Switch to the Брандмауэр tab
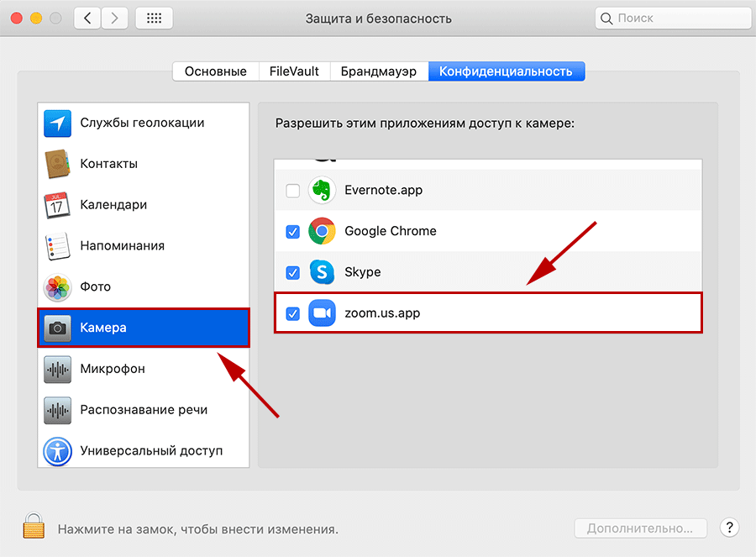This screenshot has height=557, width=756. click(379, 71)
